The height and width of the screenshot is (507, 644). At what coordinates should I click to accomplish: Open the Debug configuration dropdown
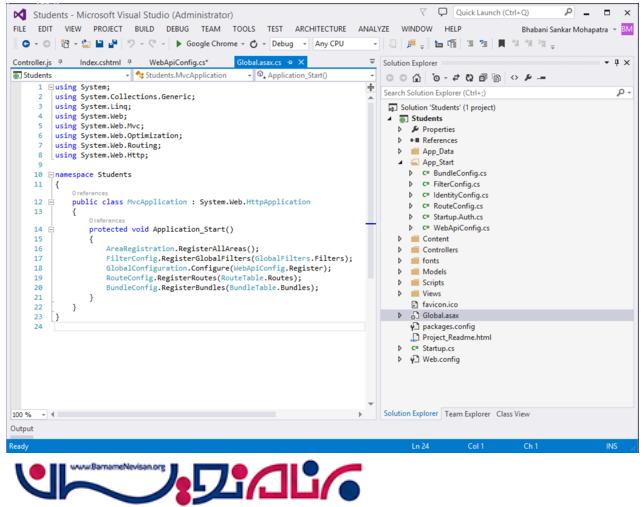(x=288, y=44)
